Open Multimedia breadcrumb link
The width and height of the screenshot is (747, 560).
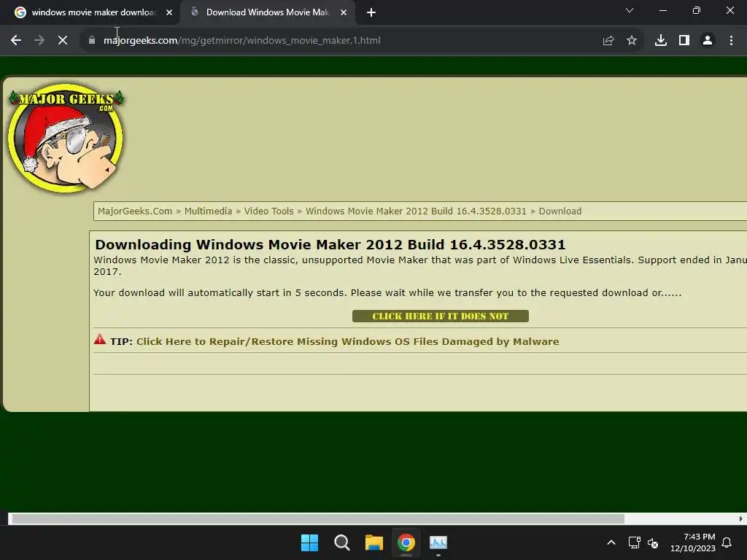[208, 211]
